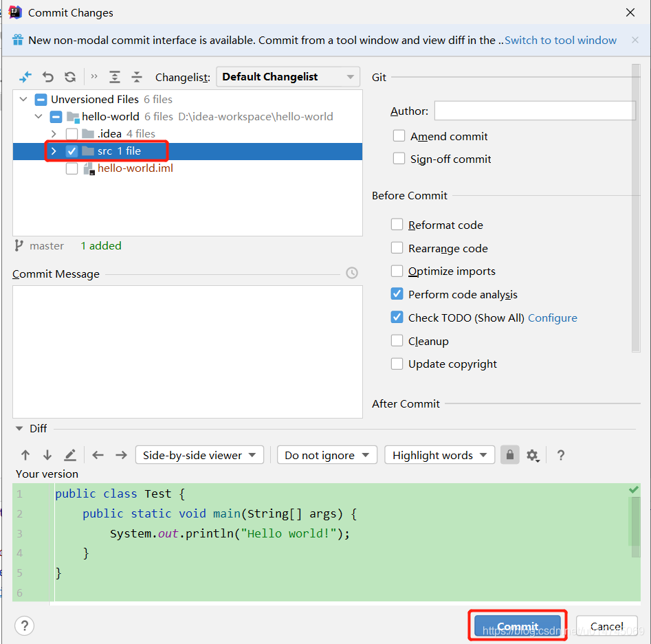Image resolution: width=651 pixels, height=644 pixels.
Task: Select the hello-world.iml file name
Action: pos(135,168)
